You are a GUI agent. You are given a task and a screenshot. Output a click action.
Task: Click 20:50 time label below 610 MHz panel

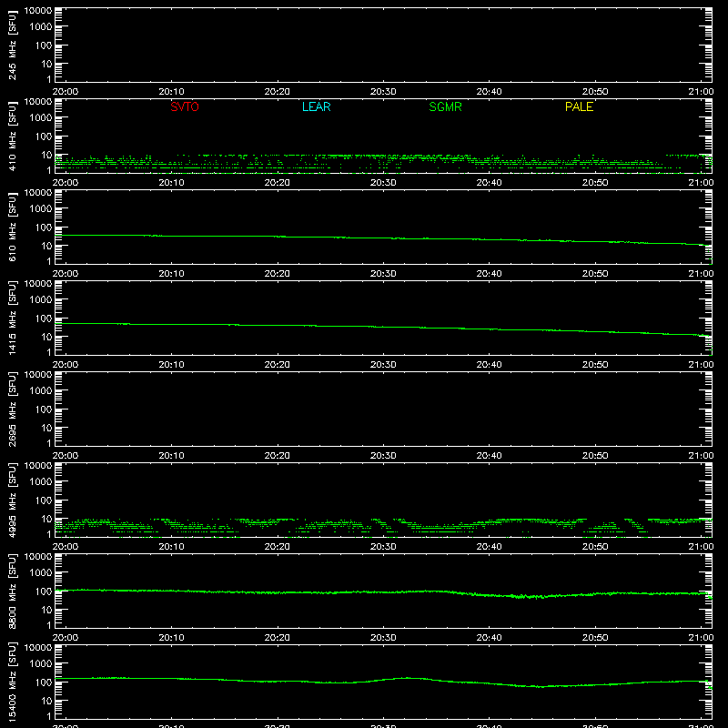(595, 274)
